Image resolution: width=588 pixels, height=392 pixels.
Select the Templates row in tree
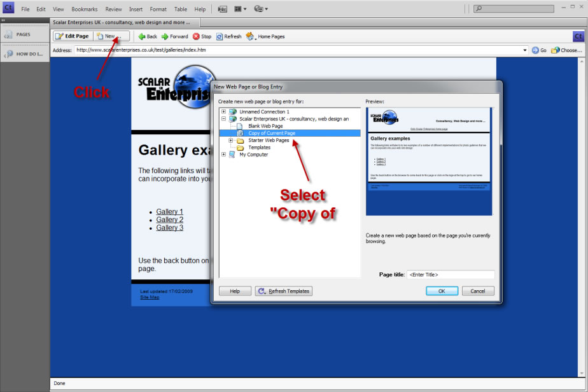tap(259, 148)
